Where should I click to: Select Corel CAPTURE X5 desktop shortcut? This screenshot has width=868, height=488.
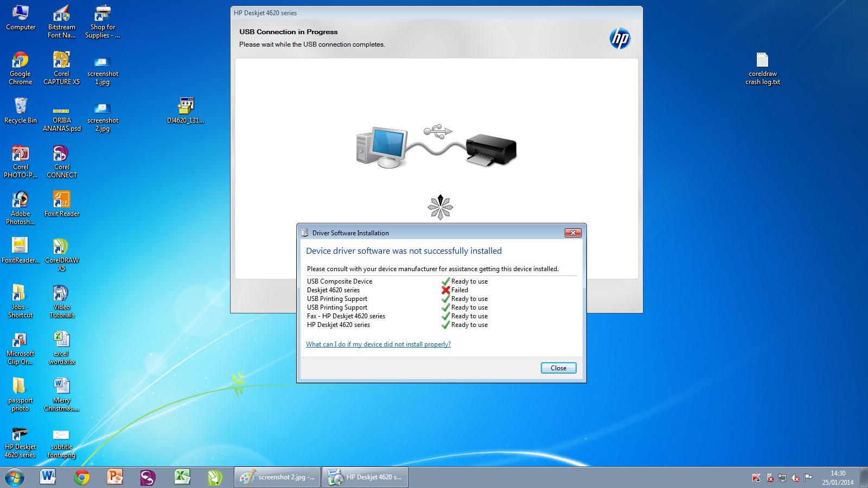61,68
